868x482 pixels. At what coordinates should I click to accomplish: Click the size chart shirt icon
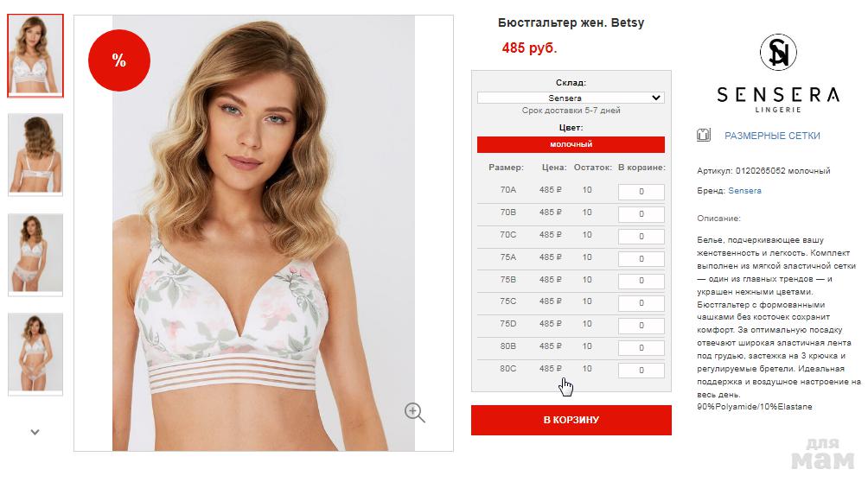pyautogui.click(x=704, y=135)
